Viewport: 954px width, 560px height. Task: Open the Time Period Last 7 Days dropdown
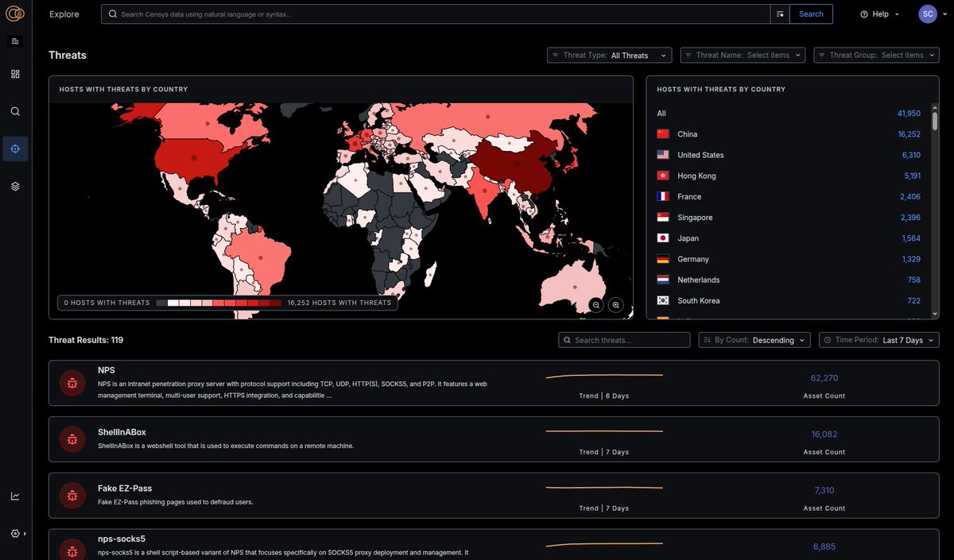point(878,340)
